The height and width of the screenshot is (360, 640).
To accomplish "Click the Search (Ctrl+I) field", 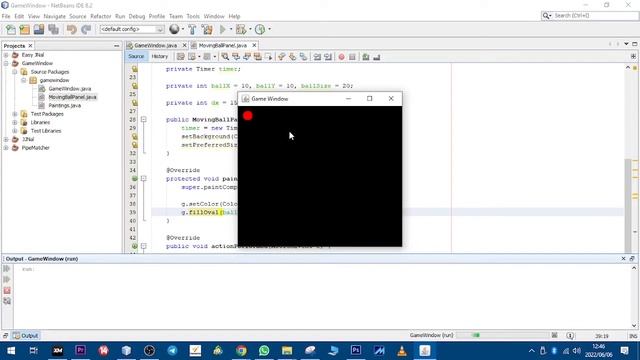I will pyautogui.click(x=595, y=16).
